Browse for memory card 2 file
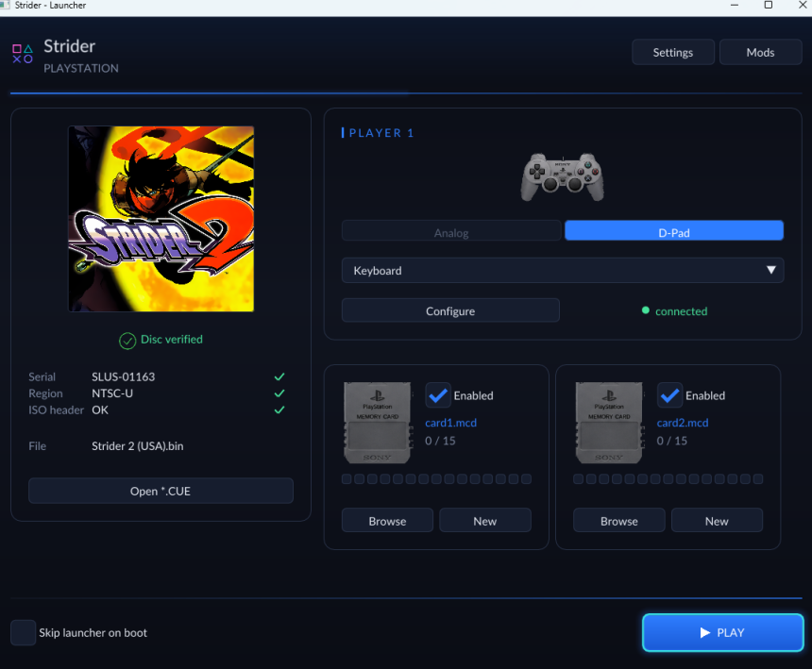 pyautogui.click(x=618, y=521)
